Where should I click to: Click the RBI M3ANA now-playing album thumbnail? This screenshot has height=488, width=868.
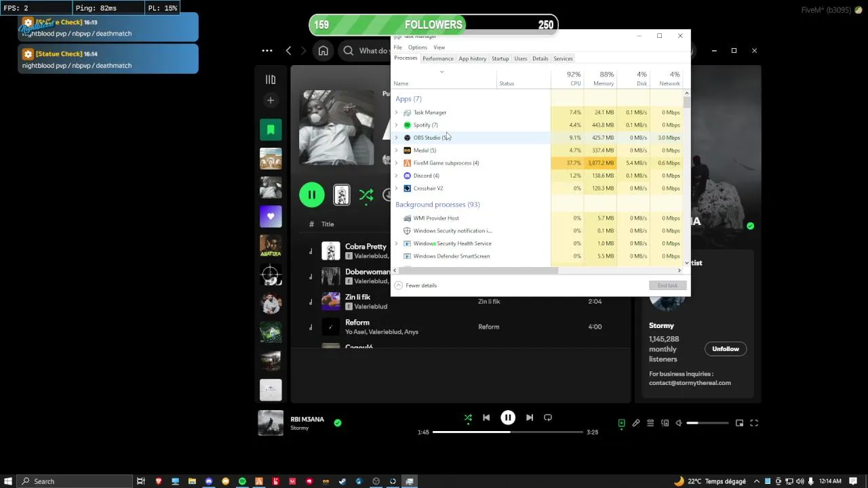point(271,423)
